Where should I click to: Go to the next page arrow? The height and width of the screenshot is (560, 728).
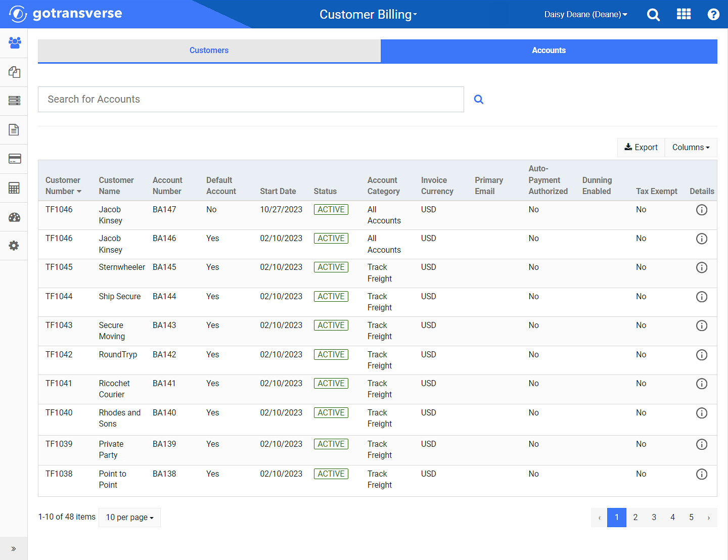(709, 518)
